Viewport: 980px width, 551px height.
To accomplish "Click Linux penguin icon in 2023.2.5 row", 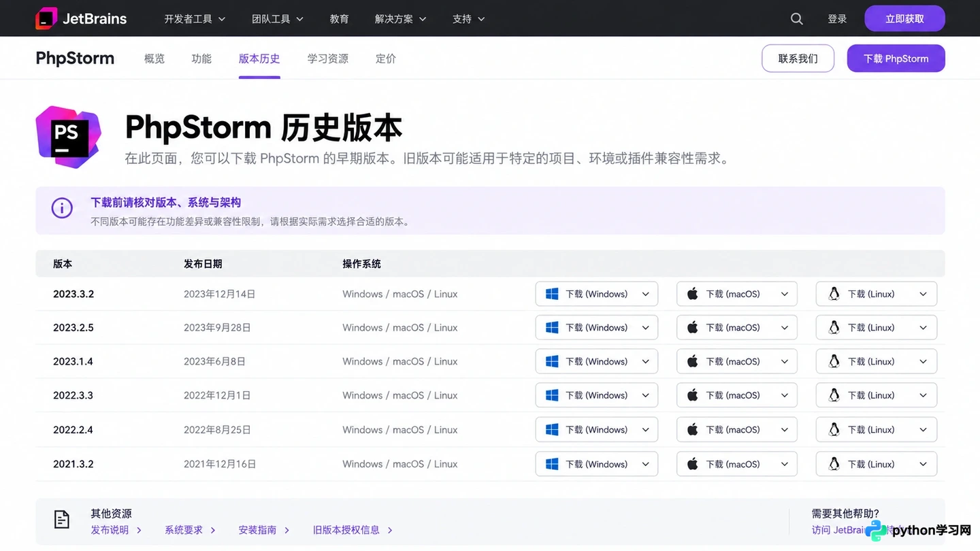I will 834,327.
